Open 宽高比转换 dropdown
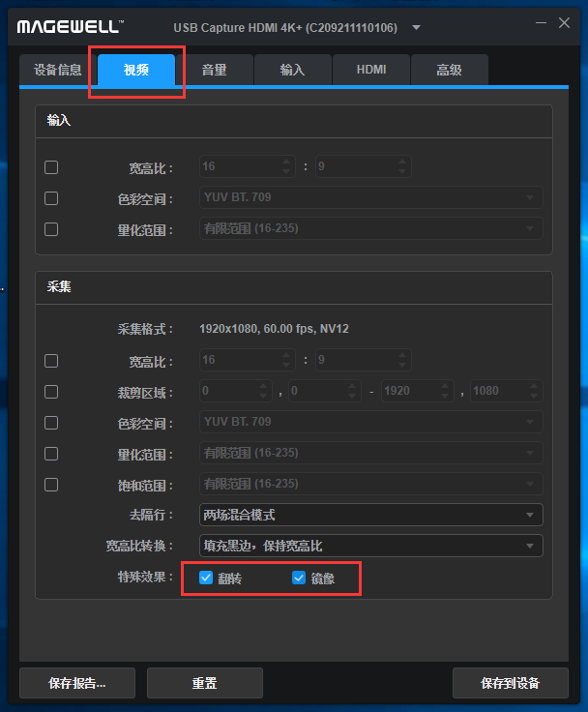Viewport: 588px width, 712px height. click(x=371, y=546)
